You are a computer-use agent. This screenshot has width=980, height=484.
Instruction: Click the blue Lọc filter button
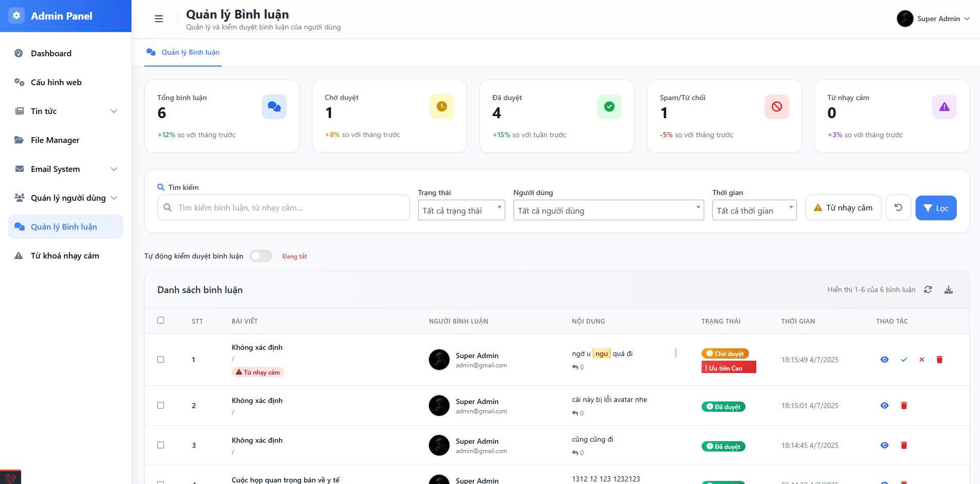936,208
